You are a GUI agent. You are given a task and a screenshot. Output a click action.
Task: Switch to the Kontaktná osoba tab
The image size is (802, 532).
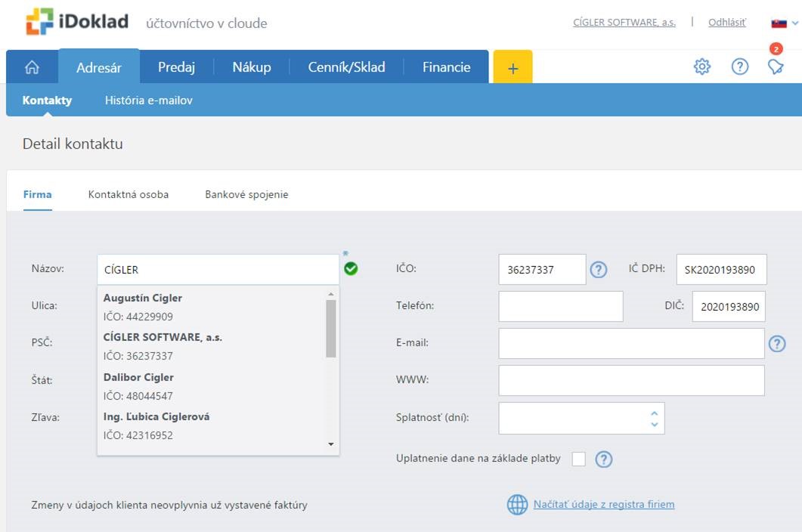click(129, 194)
